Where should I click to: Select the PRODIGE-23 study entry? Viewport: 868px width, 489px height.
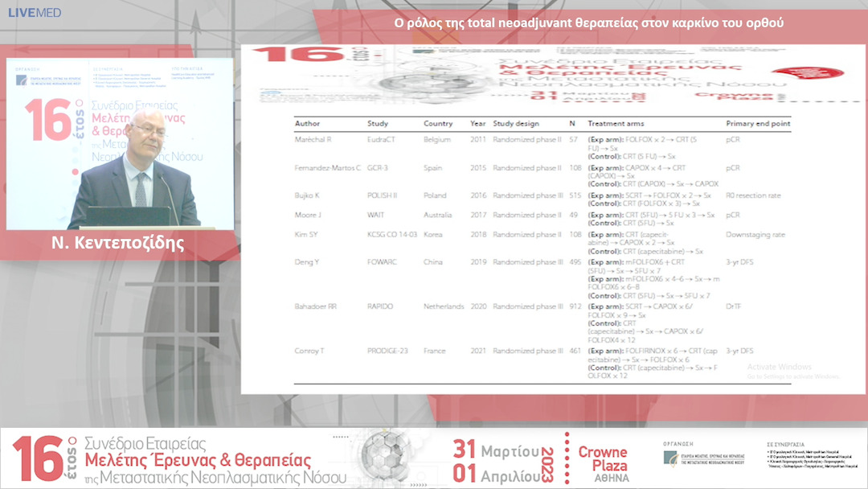pos(389,351)
